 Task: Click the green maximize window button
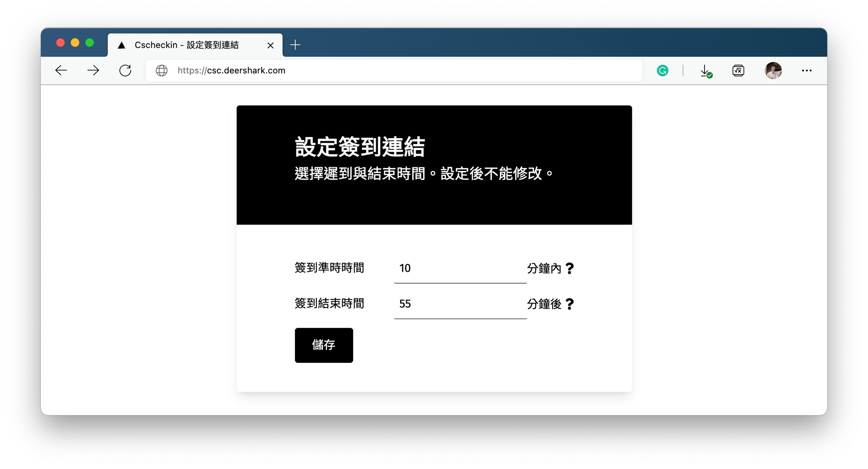pos(90,43)
